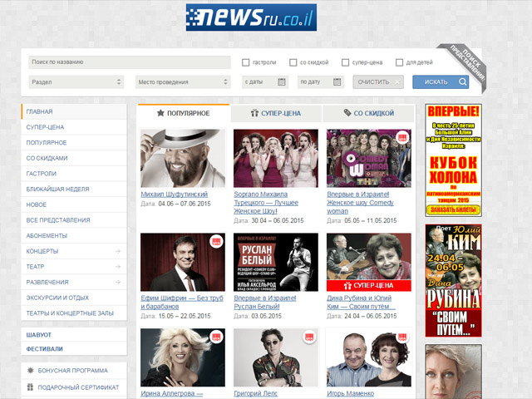
Task: Select Супер-цена in the sidebar menu
Action: click(74, 127)
